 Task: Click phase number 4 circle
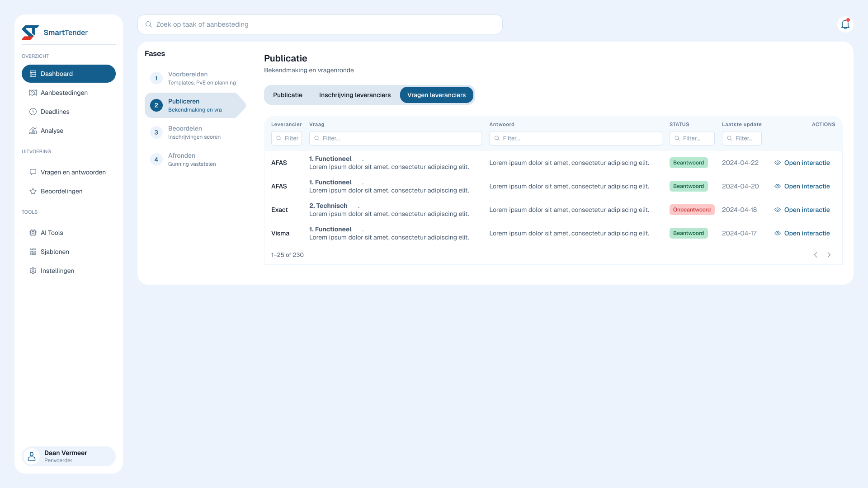pos(156,160)
